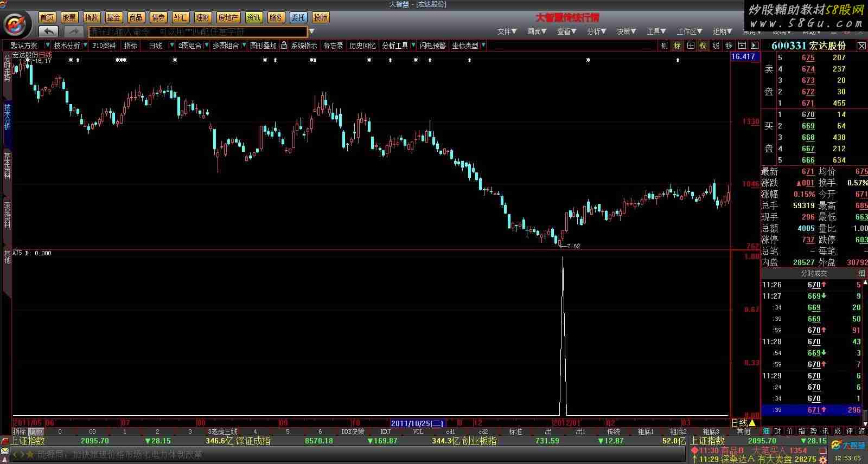
Task: Open the 查看 menu
Action: point(567,31)
